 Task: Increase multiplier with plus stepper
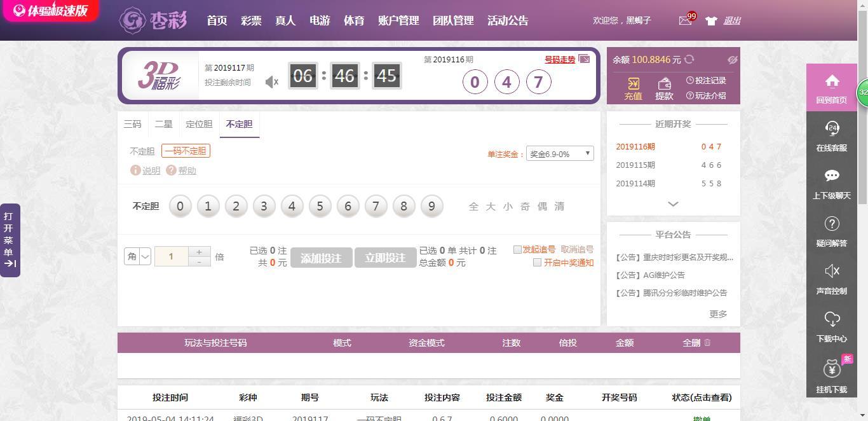coord(199,252)
